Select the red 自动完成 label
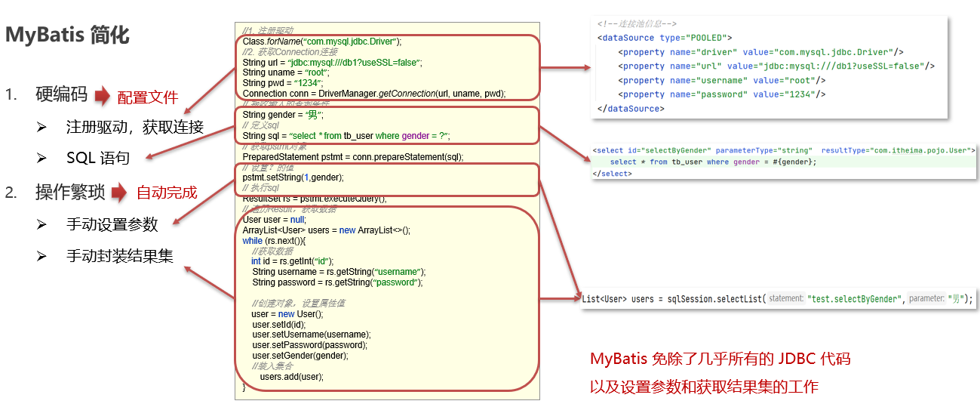Image resolution: width=980 pixels, height=404 pixels. tap(167, 193)
